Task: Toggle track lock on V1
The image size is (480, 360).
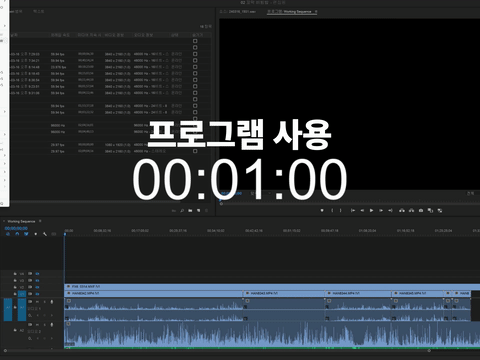Action: coord(15,294)
